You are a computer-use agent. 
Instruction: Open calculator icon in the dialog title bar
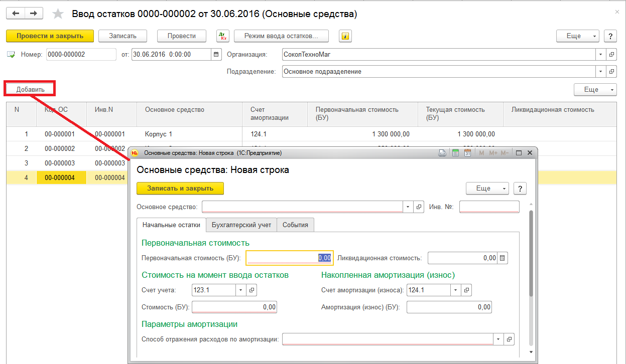point(456,153)
